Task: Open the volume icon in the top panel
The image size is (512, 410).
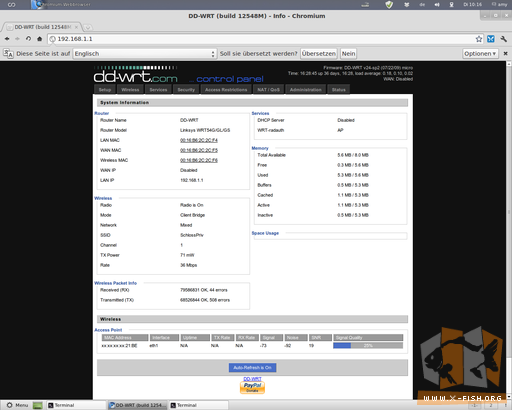Action: (437, 5)
